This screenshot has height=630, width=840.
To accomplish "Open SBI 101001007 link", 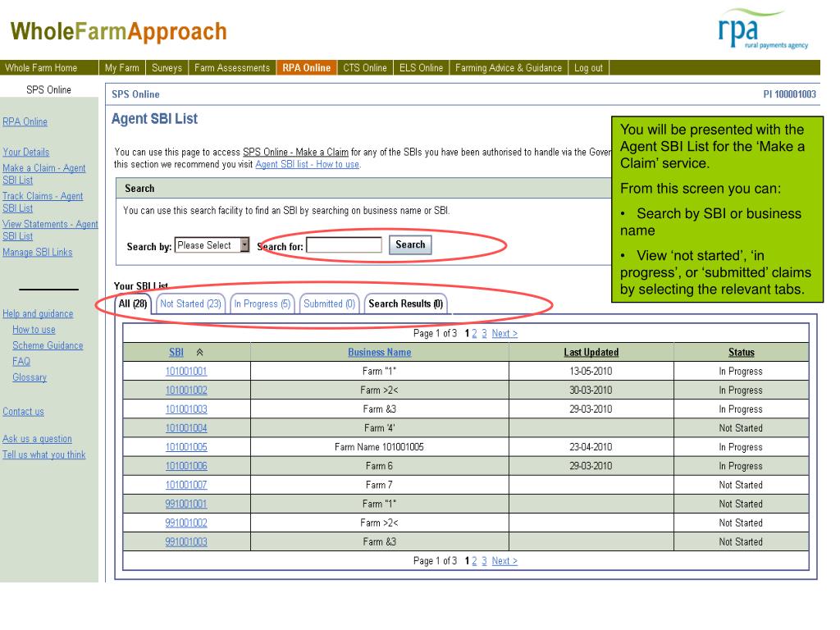I will (186, 485).
